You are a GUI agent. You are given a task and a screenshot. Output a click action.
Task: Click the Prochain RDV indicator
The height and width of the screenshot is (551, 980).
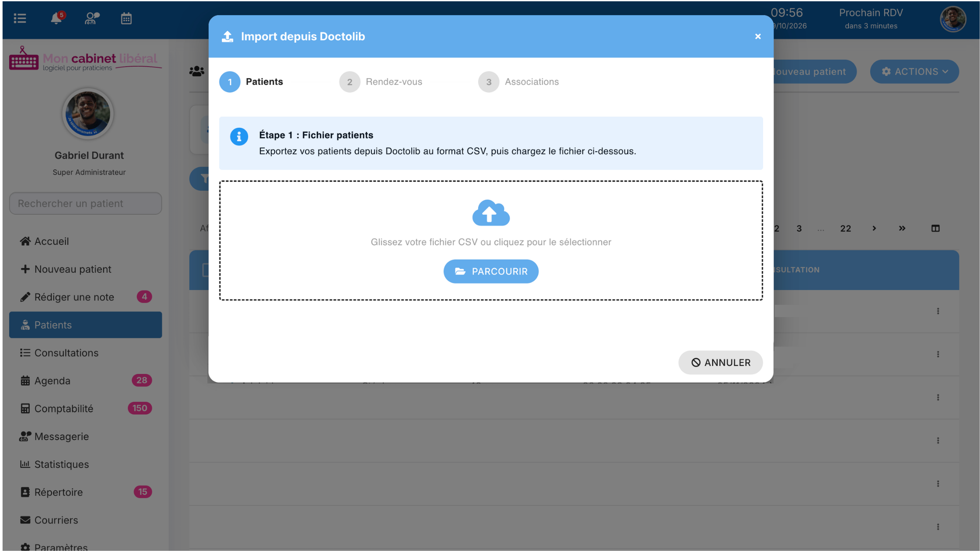[x=871, y=19]
